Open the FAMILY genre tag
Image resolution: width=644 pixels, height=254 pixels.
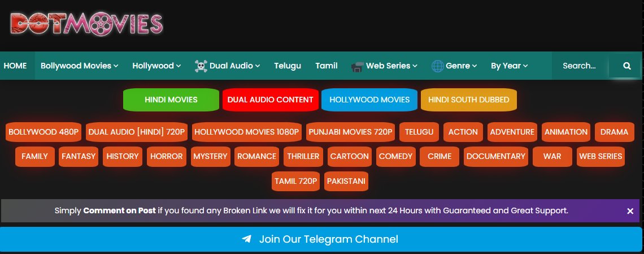35,156
